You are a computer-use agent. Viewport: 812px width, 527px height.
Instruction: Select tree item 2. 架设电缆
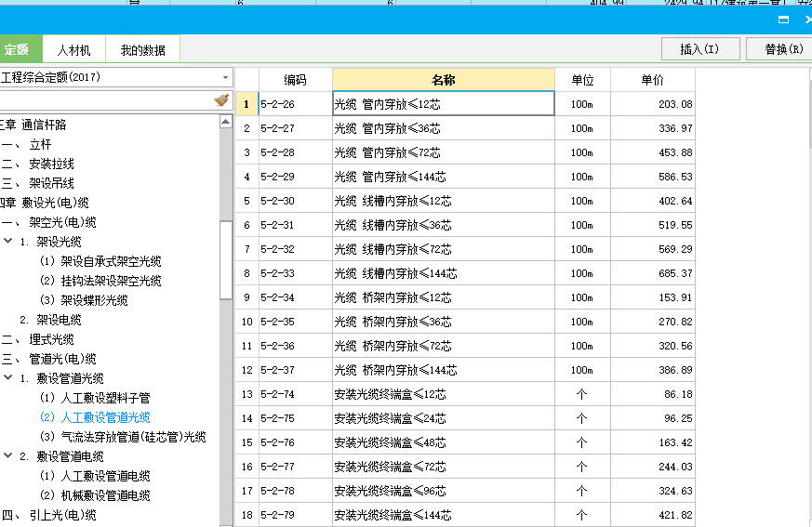tap(51, 320)
